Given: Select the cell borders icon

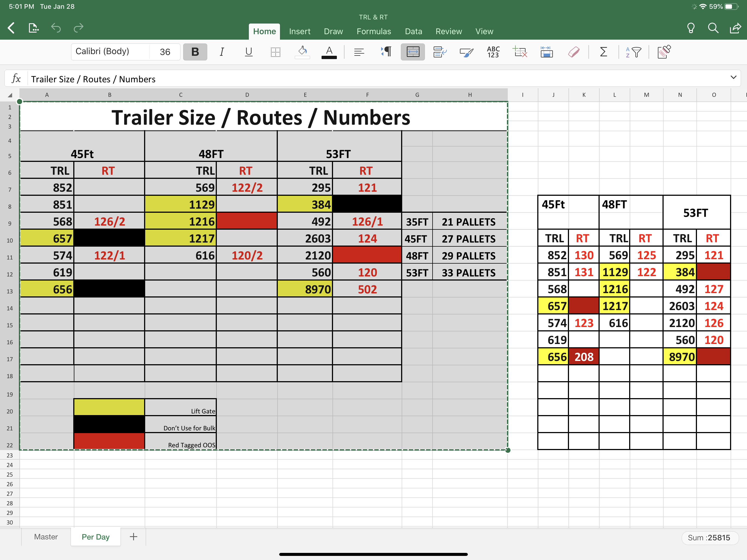Looking at the screenshot, I should coord(276,52).
